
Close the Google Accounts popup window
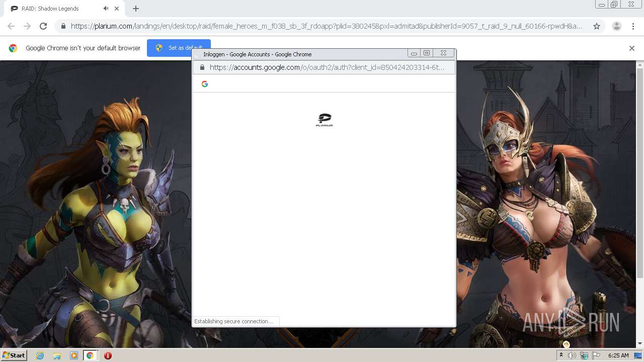(443, 53)
